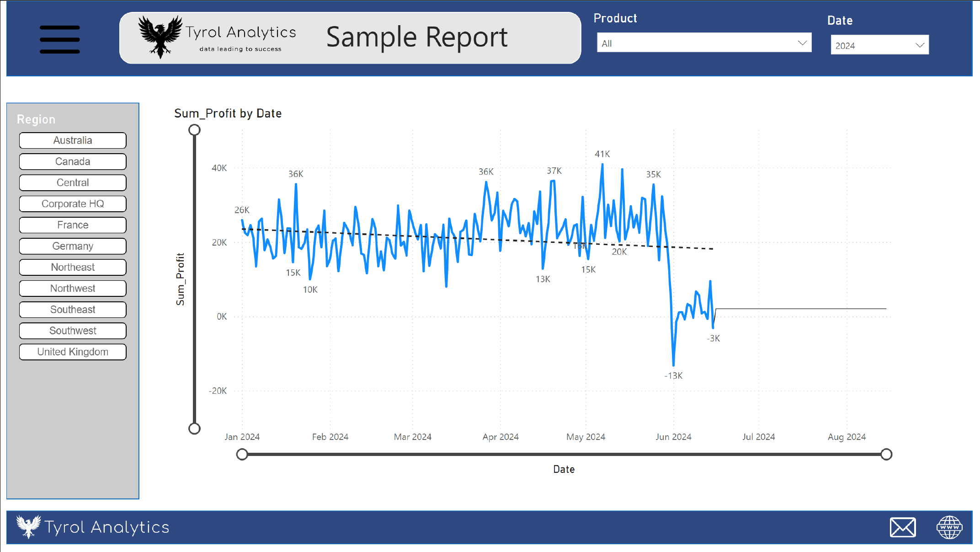Click the envelope email icon in footer
980x552 pixels.
pos(902,527)
